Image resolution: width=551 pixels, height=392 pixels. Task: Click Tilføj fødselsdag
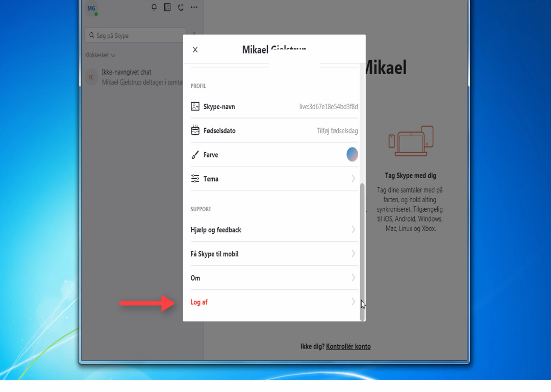337,131
